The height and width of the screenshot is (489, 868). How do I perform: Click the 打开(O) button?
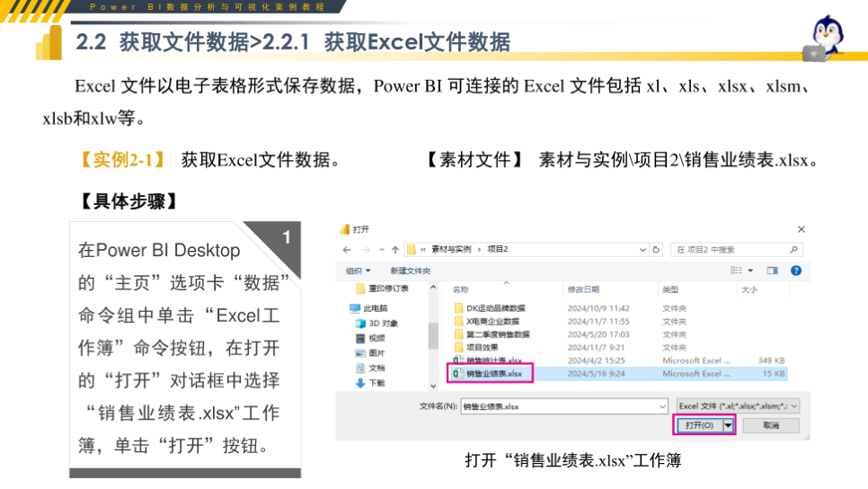700,425
